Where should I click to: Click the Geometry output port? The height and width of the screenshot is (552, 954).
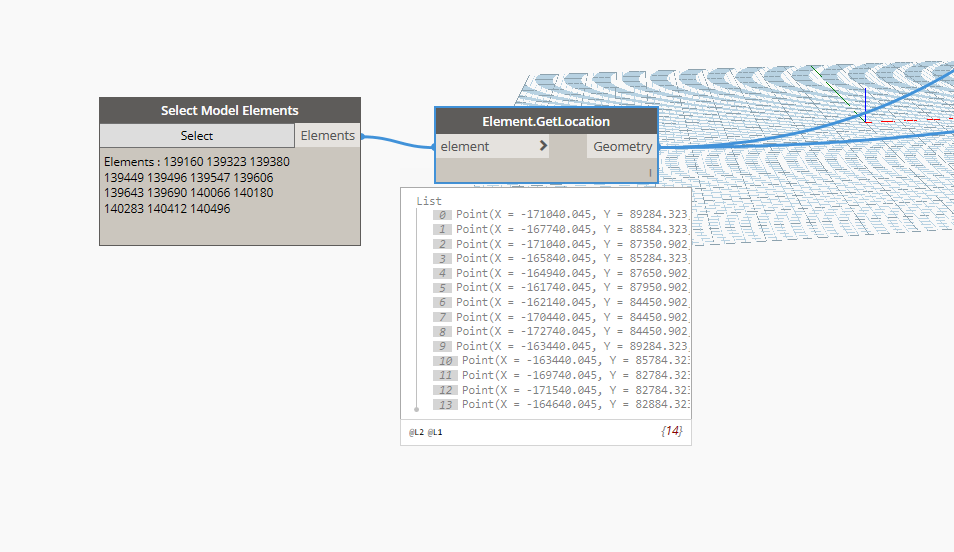coord(622,147)
